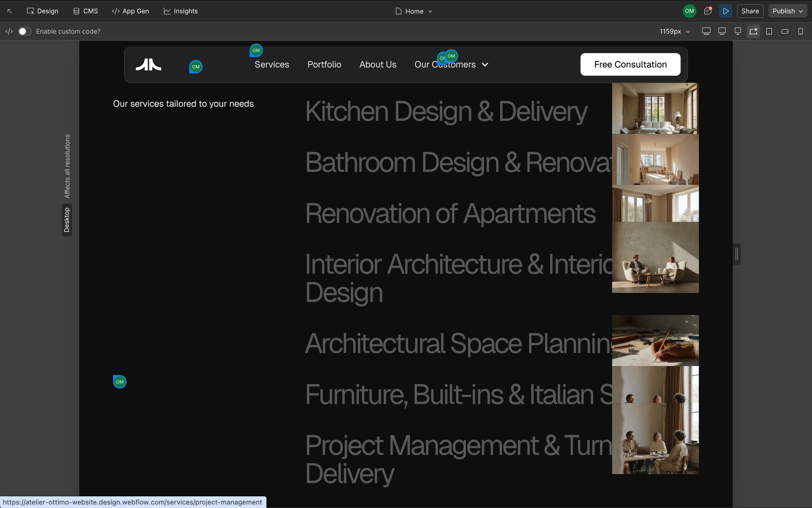The width and height of the screenshot is (812, 508).
Task: Click the Desktop breakpoint side label
Action: click(67, 220)
